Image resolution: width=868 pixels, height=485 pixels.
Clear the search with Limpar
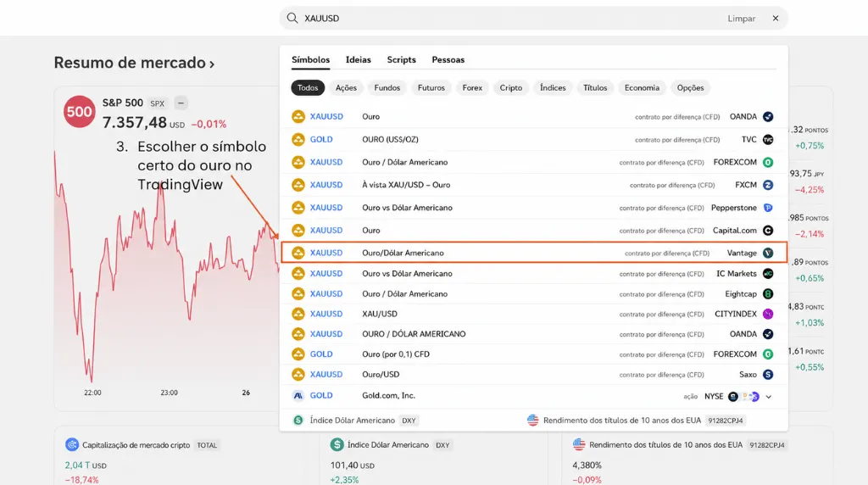(741, 19)
